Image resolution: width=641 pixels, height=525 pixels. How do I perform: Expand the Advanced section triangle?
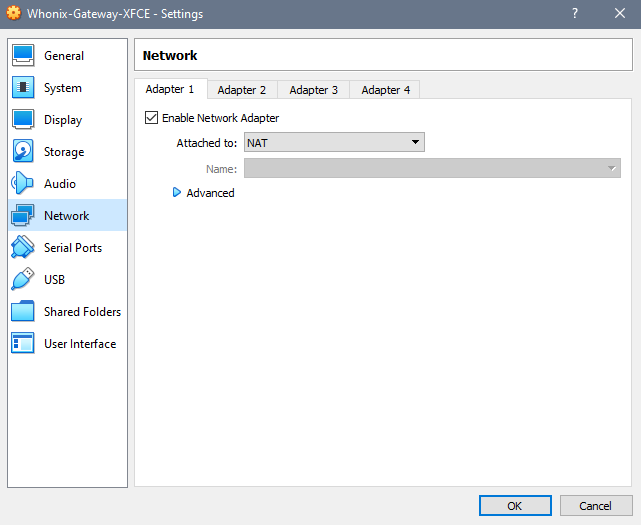(x=177, y=193)
